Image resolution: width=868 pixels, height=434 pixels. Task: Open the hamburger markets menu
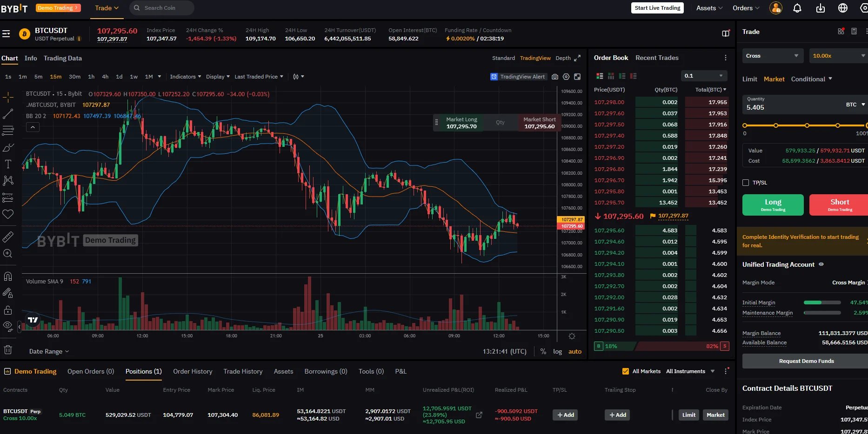pos(6,34)
